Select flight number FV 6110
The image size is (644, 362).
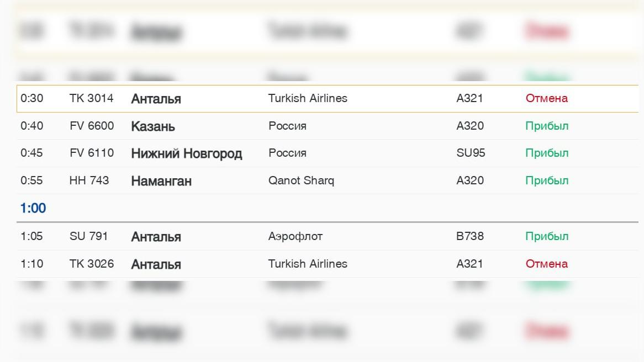pos(92,153)
